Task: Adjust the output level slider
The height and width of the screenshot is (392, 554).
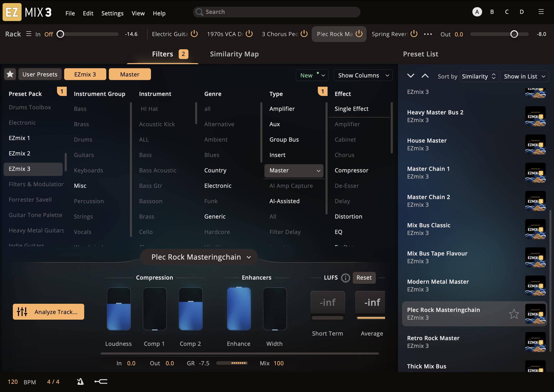Action: (x=499, y=34)
